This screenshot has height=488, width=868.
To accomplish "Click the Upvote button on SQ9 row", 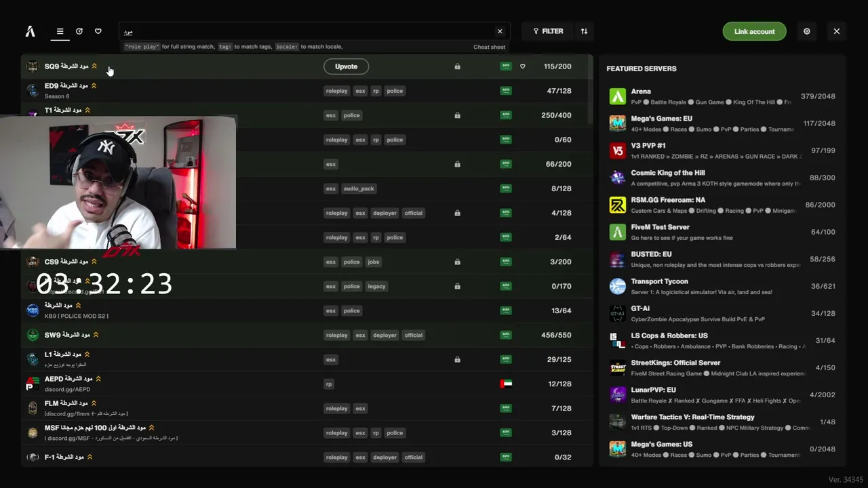I will (x=346, y=66).
